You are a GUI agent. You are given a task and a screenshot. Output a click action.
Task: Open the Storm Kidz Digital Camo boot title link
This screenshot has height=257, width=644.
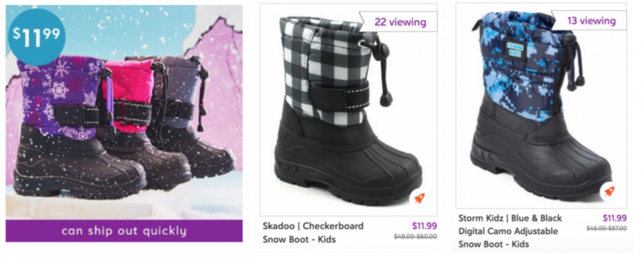[509, 231]
